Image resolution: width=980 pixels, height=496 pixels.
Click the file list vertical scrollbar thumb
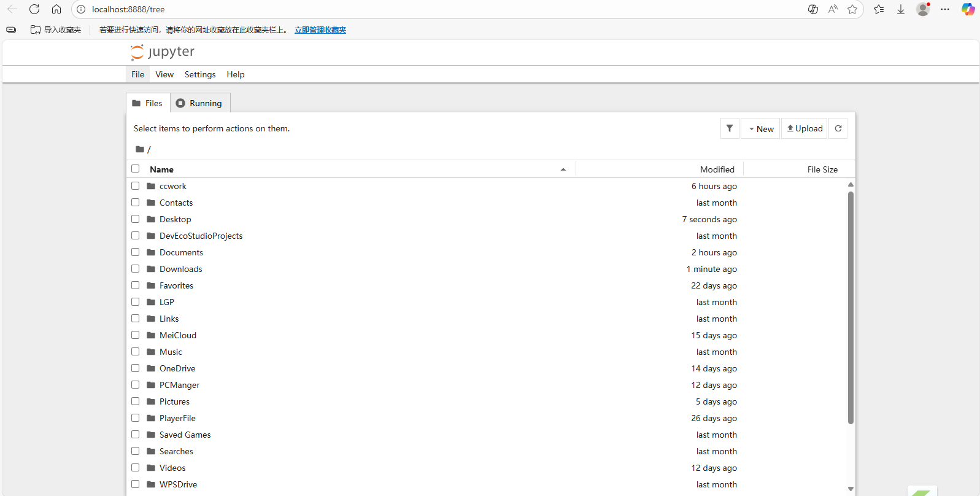[851, 308]
